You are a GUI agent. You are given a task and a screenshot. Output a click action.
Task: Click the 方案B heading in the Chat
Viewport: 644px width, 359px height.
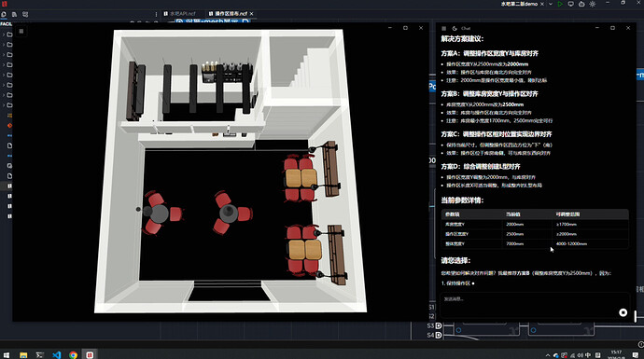click(x=489, y=94)
